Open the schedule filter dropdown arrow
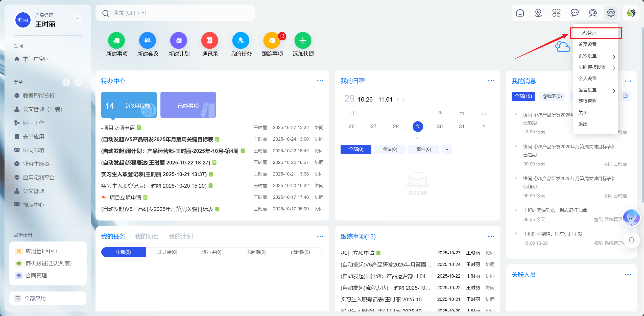644x316 pixels. (x=447, y=149)
